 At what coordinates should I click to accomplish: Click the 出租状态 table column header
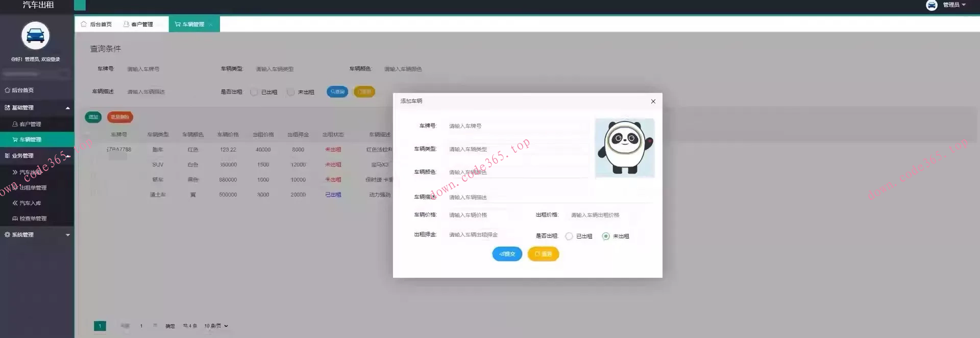333,135
